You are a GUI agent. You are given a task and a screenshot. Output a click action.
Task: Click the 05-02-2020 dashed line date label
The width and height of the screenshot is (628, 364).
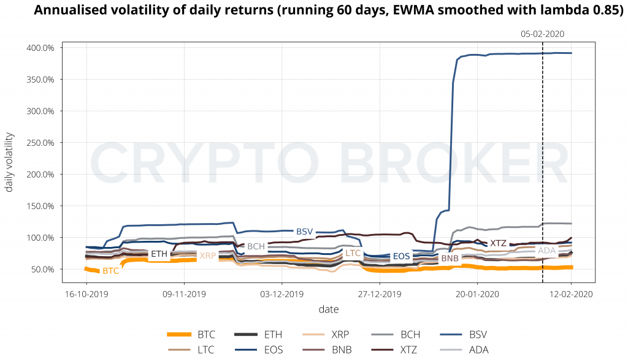tap(542, 35)
